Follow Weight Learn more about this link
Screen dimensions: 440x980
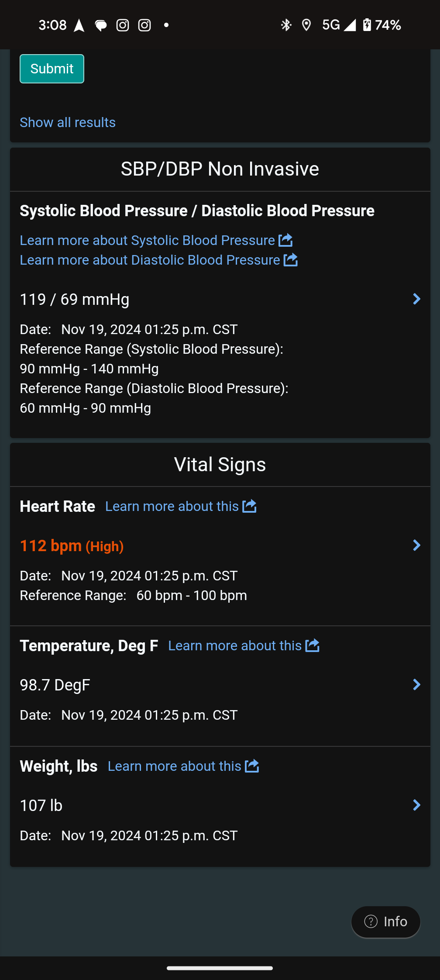point(175,766)
